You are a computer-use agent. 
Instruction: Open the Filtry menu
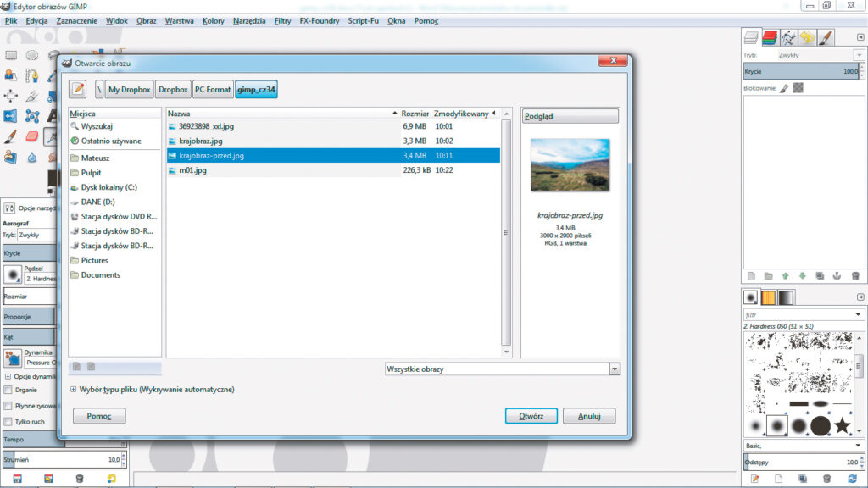pyautogui.click(x=282, y=20)
